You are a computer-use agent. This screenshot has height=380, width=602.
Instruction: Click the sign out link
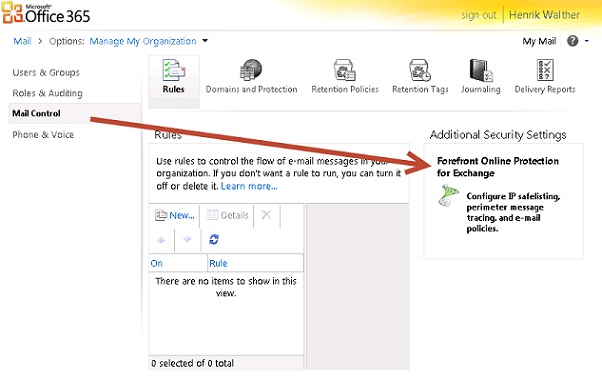pyautogui.click(x=479, y=15)
